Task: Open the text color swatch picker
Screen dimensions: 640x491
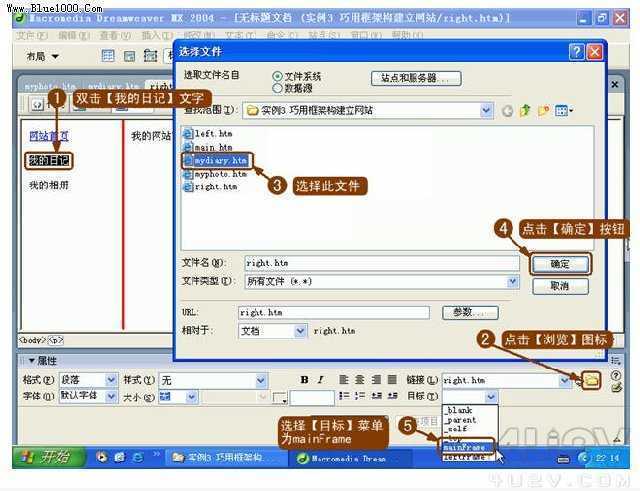Action: coord(280,398)
